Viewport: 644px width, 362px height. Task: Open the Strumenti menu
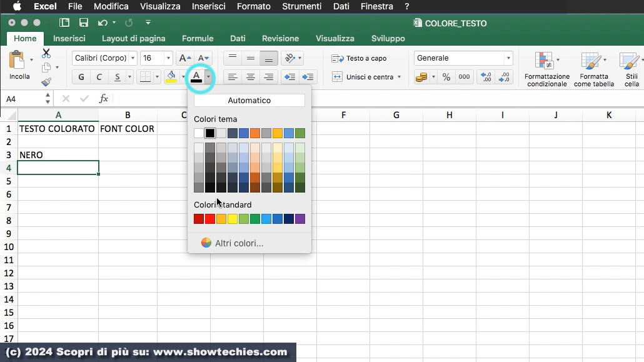pos(301,6)
